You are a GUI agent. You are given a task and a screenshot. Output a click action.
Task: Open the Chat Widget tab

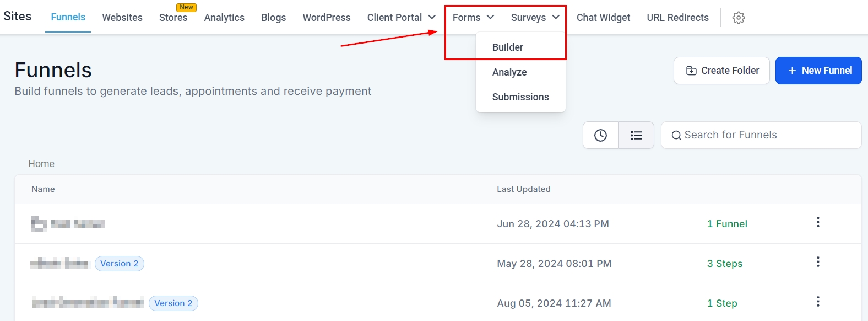(x=603, y=18)
